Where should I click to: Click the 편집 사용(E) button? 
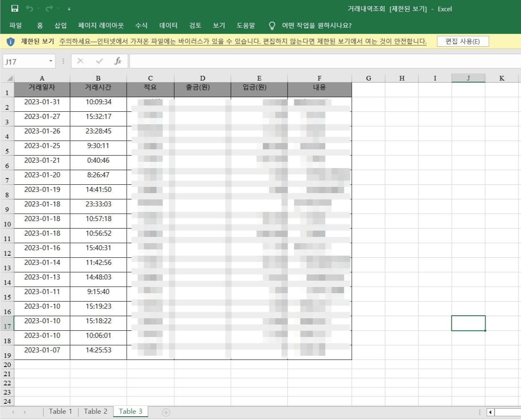[463, 41]
